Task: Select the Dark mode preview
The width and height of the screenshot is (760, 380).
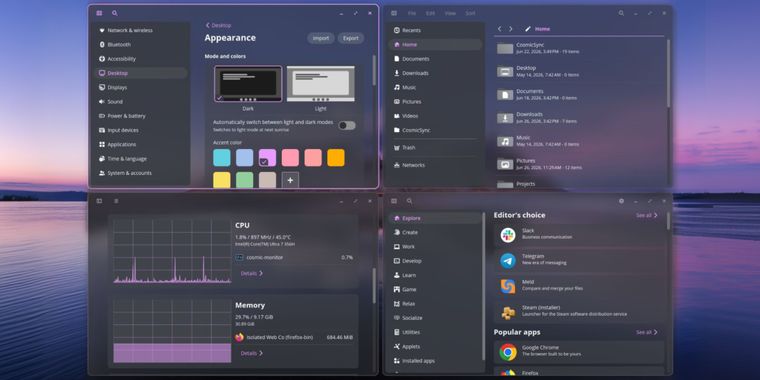Action: coord(248,84)
